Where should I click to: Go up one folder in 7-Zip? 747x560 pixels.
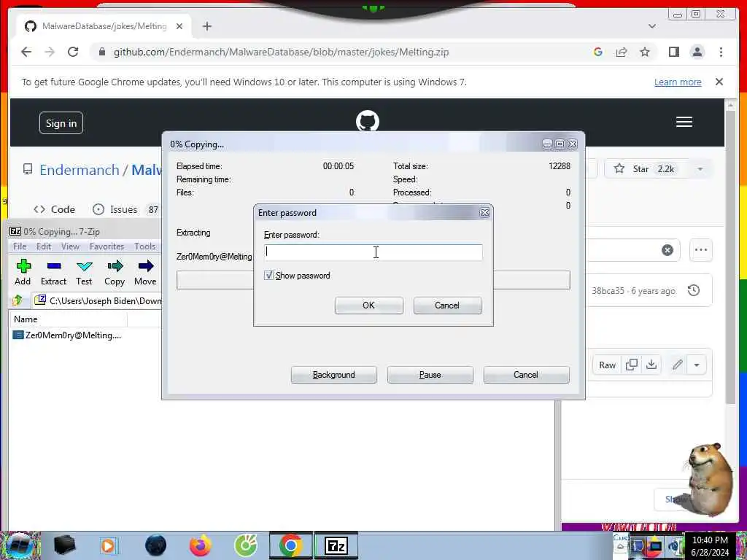18,300
